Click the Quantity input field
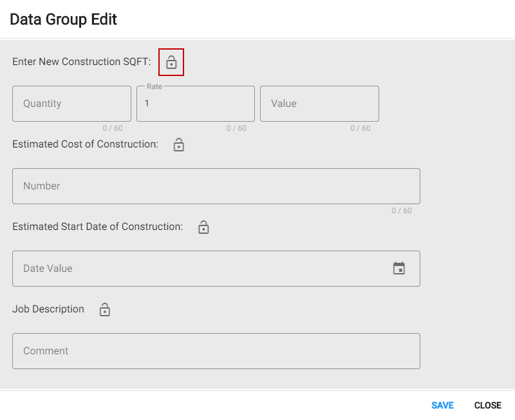This screenshot has width=515, height=420. pos(71,104)
